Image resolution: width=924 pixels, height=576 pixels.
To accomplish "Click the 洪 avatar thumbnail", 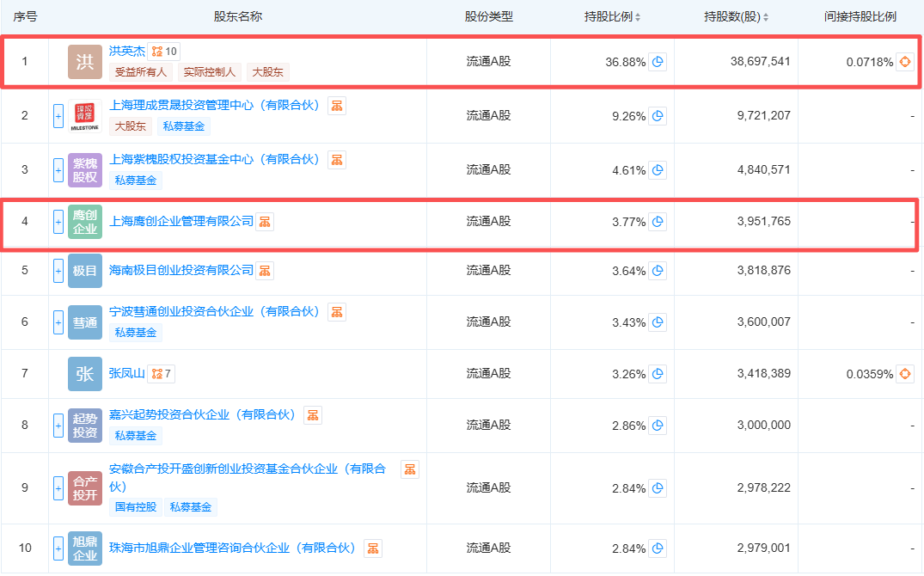I will point(85,61).
